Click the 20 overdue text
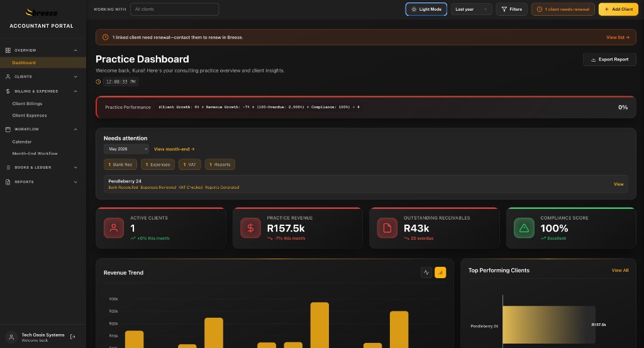This screenshot has height=348, width=644. pyautogui.click(x=422, y=239)
